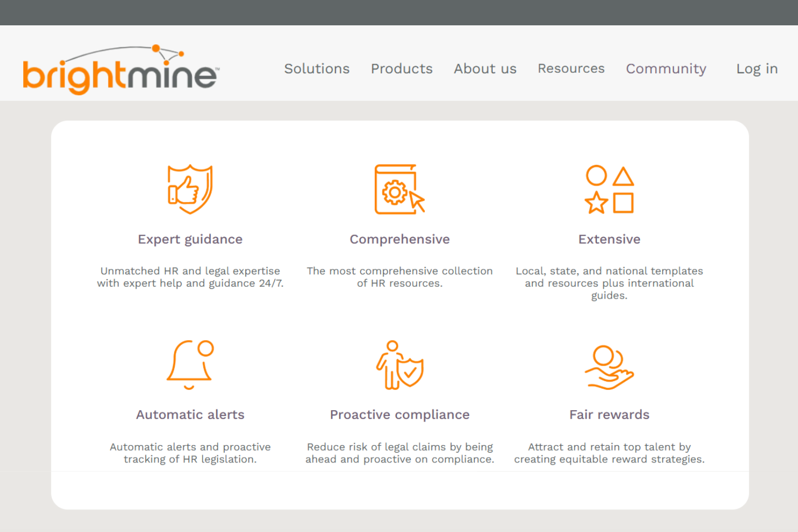
Task: Click the Automatic alerts heading
Action: (190, 414)
